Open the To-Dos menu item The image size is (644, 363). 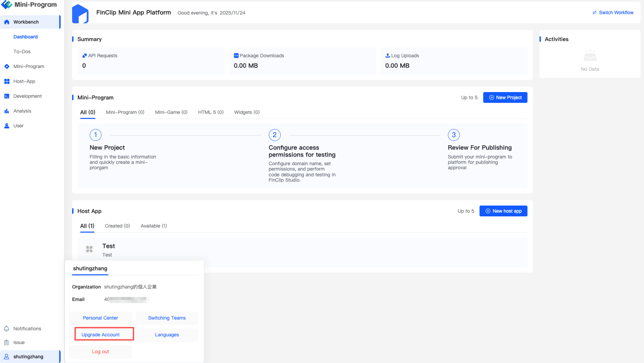22,51
